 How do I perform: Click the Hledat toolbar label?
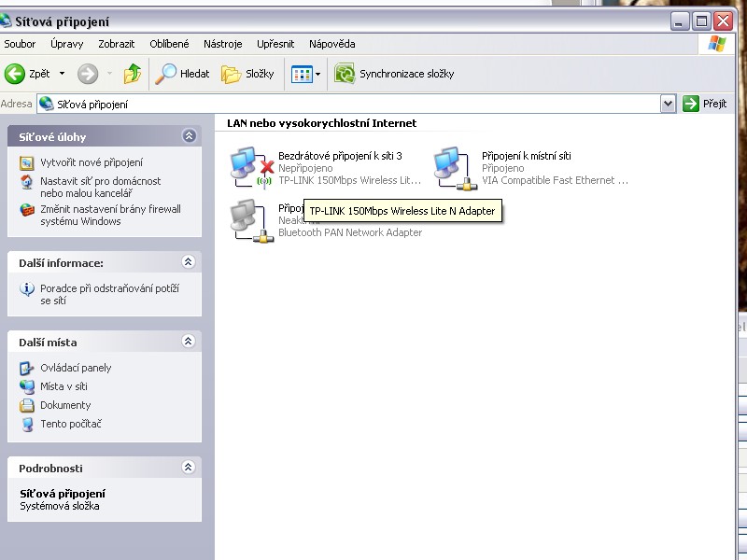(x=194, y=74)
